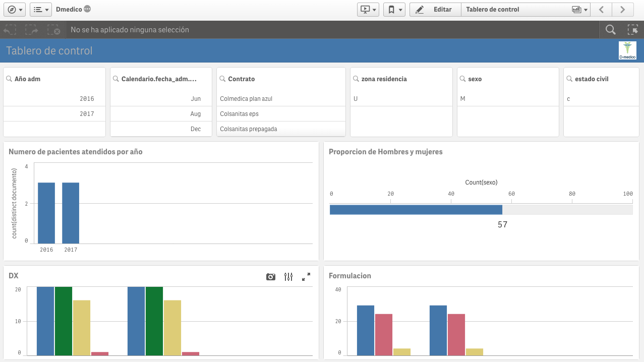Open app info dots next to Dmedico
Image resolution: width=644 pixels, height=362 pixels.
point(87,9)
